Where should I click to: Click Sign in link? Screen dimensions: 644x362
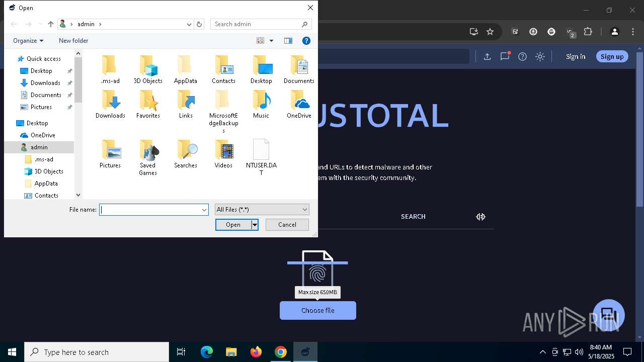(576, 56)
